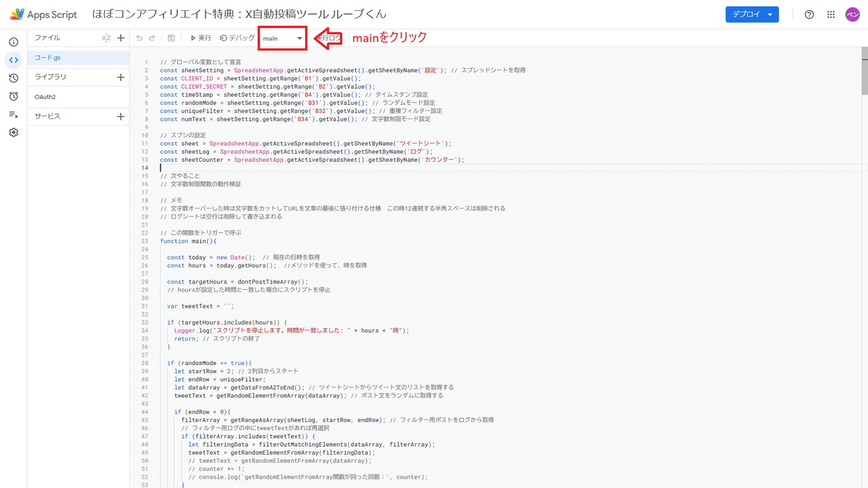Click the const targetHours line

click(237, 281)
